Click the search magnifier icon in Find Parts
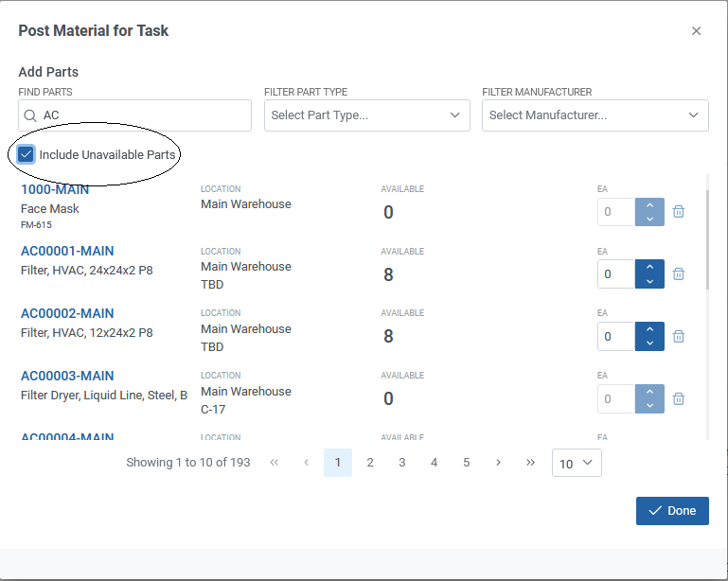This screenshot has width=728, height=581. (30, 115)
